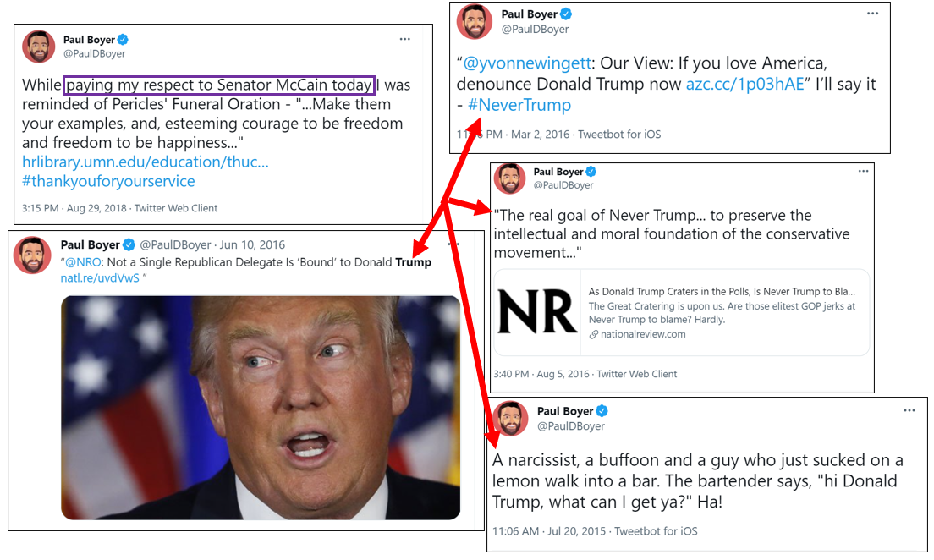Screen dimensions: 934x560
Task: Open three-dot menu on the Aug 5, 2016 tweet
Action: [863, 171]
